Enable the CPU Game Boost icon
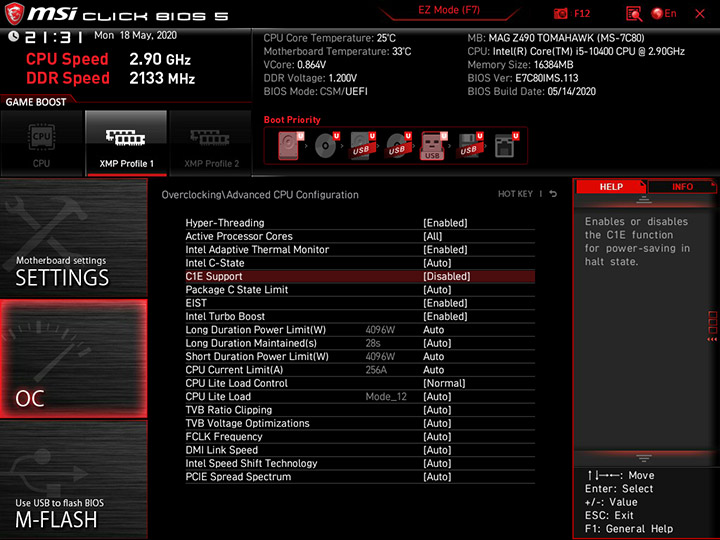Screen dimensions: 720x540 click(x=41, y=143)
